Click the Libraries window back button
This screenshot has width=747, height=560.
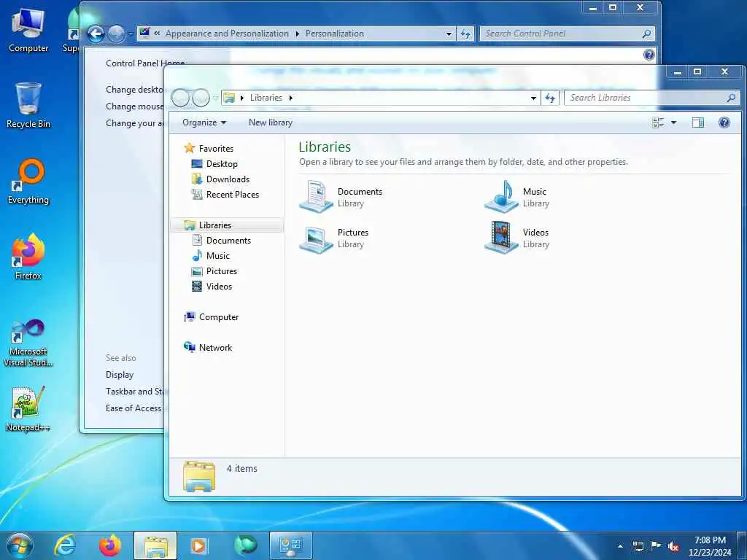coord(181,98)
